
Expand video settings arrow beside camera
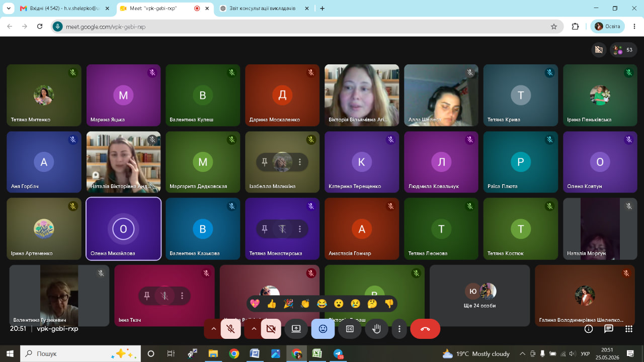click(254, 329)
